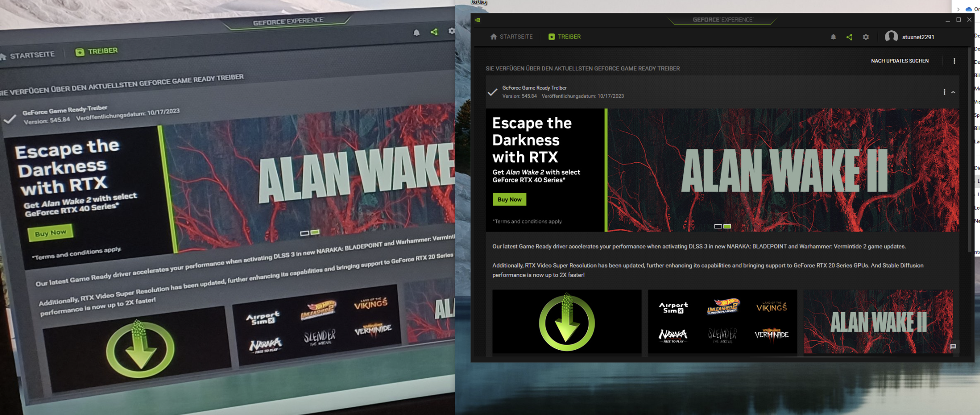Click 'GeForce Game Ready-Treiber' title in right window
This screenshot has height=415, width=980.
(x=534, y=88)
